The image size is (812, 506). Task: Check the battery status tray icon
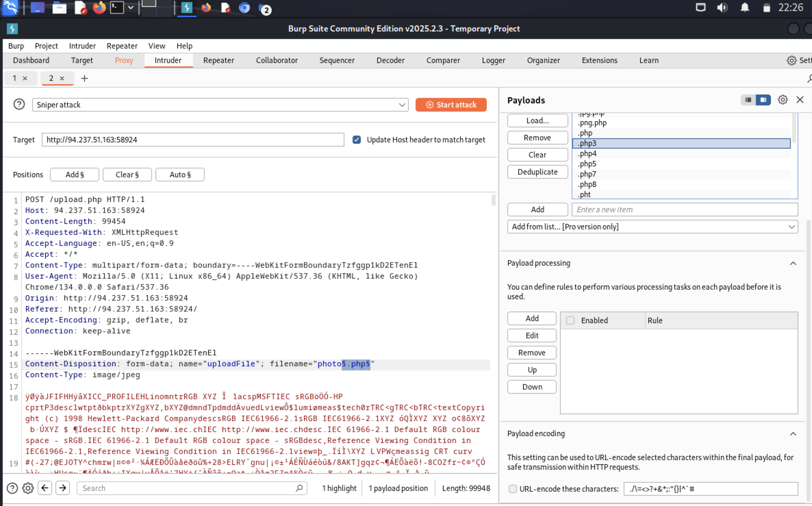click(x=766, y=8)
